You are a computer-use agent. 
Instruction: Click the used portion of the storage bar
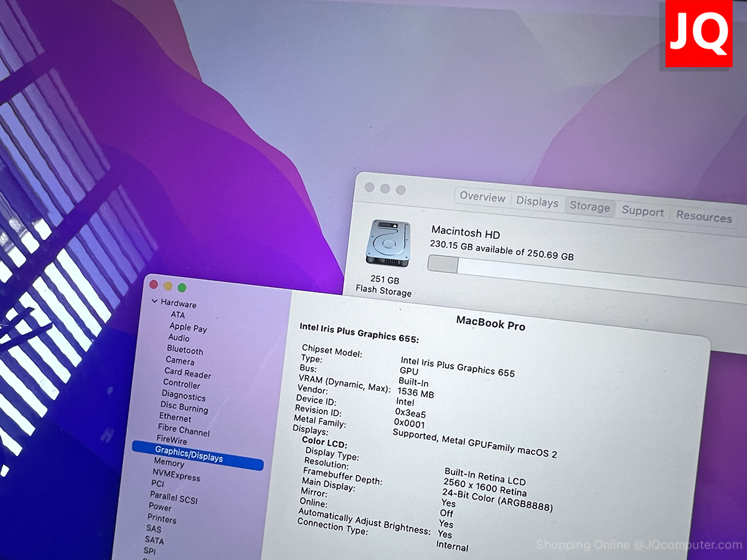pos(443,264)
